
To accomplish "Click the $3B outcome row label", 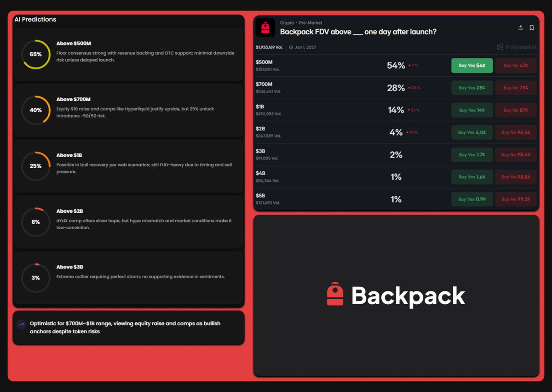I will click(260, 151).
